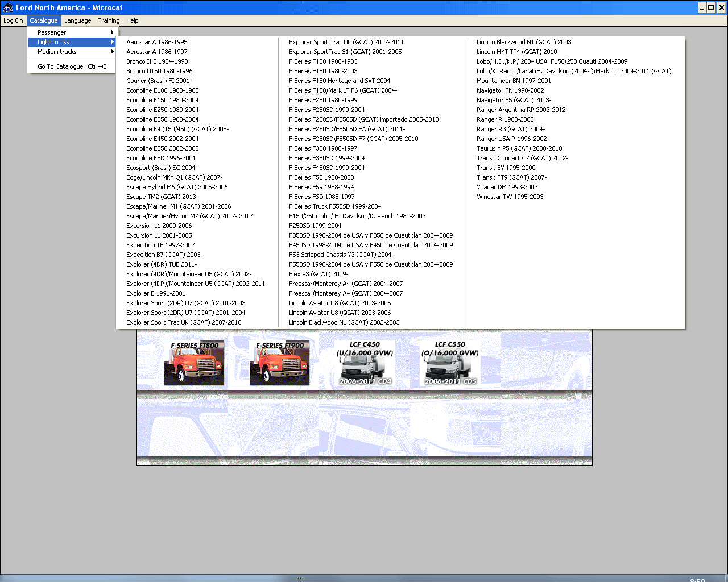The width and height of the screenshot is (728, 582).
Task: Open the Log On menu
Action: pos(13,20)
